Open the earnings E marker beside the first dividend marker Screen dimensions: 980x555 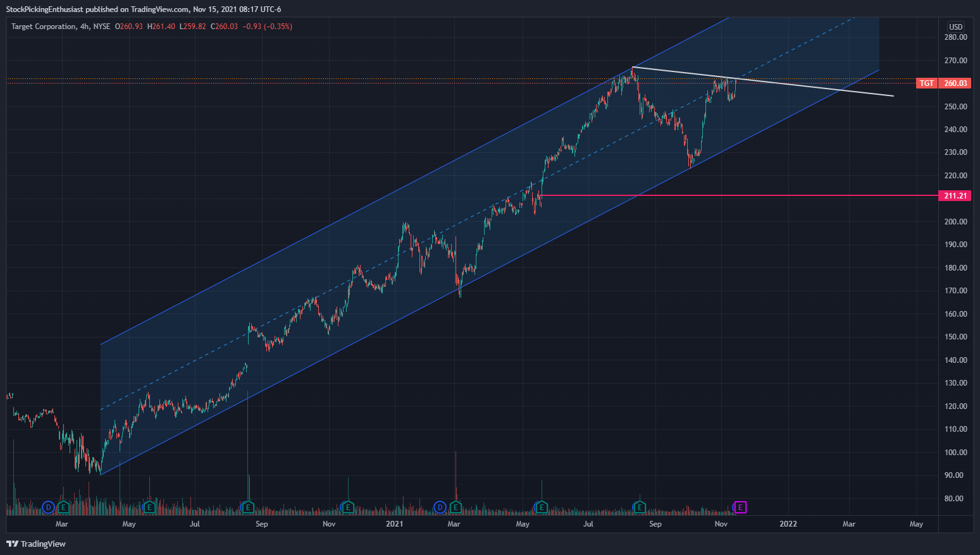[63, 507]
